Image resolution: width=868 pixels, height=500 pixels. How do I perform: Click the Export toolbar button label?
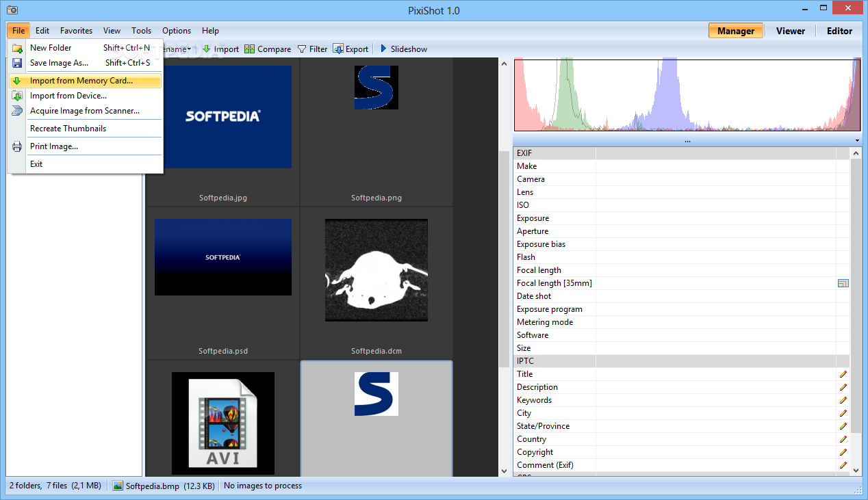(x=357, y=49)
